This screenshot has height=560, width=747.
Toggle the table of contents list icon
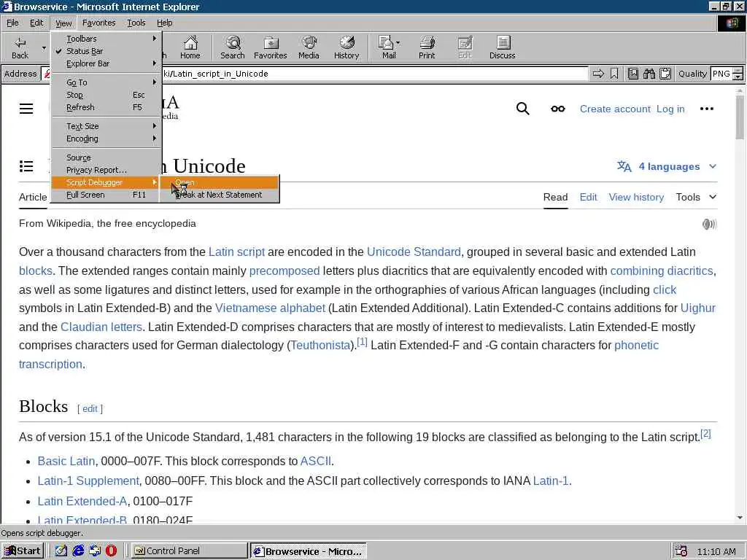click(x=26, y=166)
